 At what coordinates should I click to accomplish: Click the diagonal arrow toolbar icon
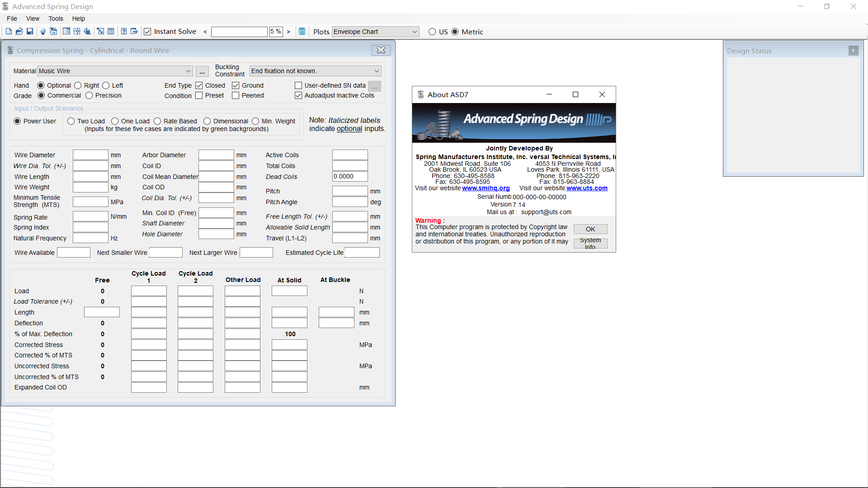click(x=100, y=32)
